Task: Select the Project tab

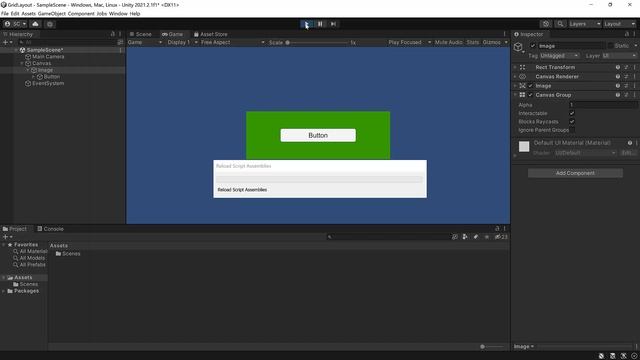Action: tap(15, 229)
